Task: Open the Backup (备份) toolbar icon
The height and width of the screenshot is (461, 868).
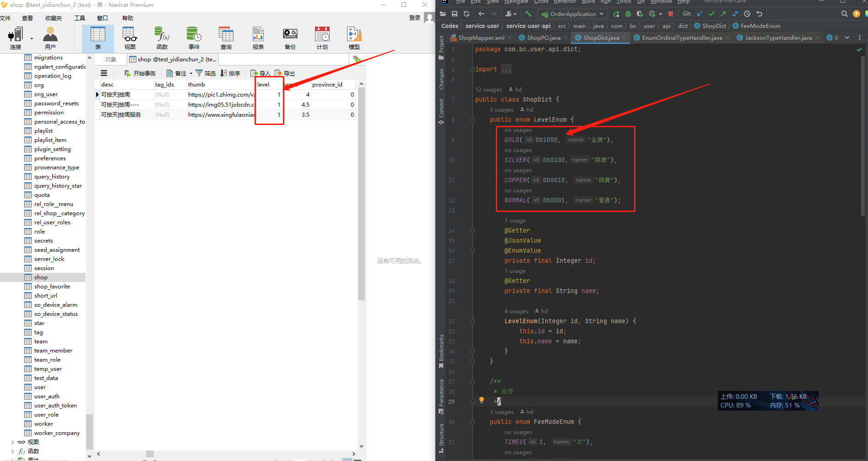Action: coord(290,38)
